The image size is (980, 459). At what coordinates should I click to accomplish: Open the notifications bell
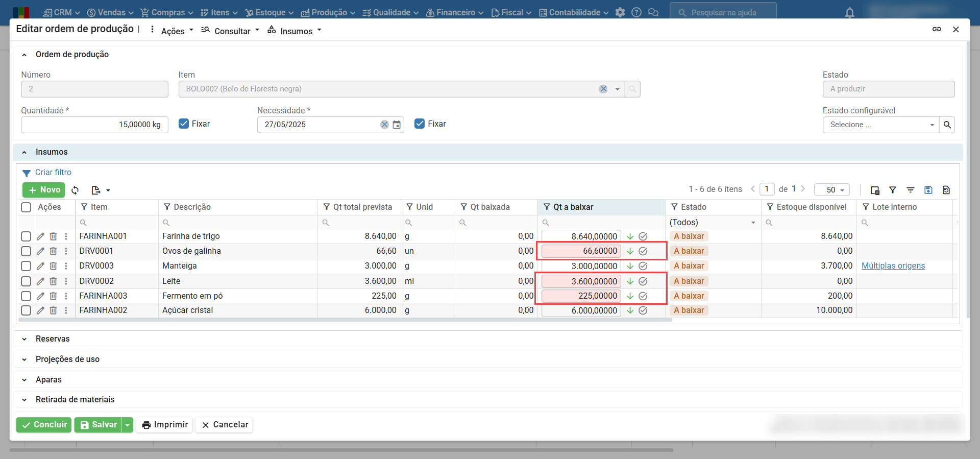[850, 13]
